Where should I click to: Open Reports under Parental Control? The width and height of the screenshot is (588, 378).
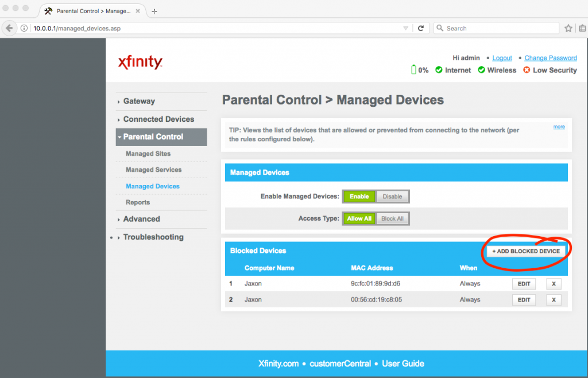click(x=138, y=202)
